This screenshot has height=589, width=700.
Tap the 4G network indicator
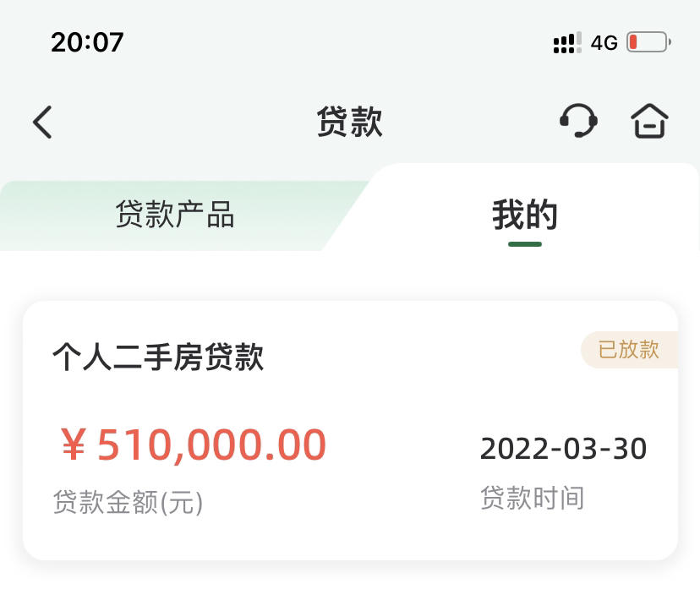click(x=604, y=43)
